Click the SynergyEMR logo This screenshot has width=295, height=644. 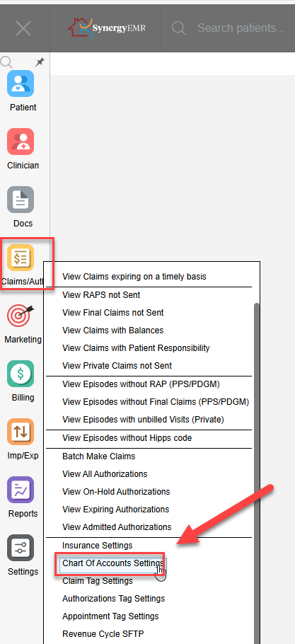[x=106, y=28]
